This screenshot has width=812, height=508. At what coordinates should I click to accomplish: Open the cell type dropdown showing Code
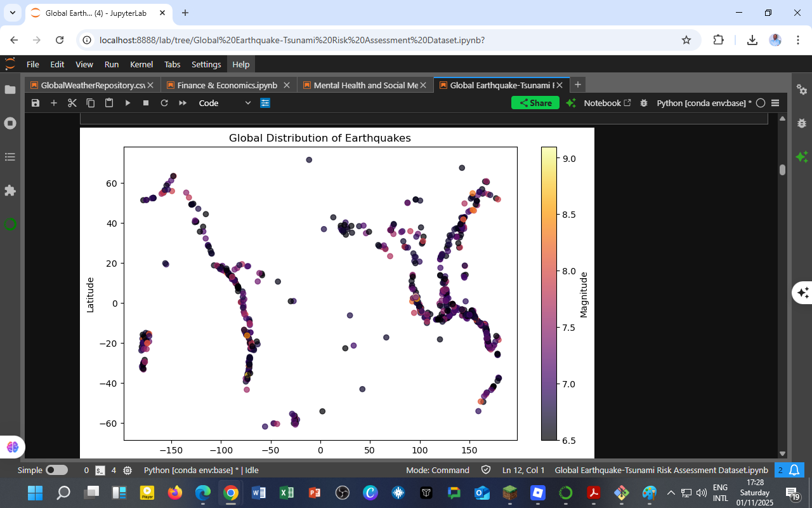(x=226, y=102)
